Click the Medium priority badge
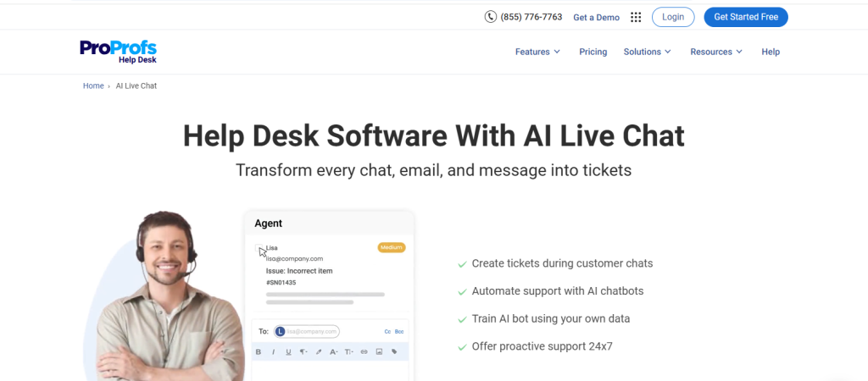Viewport: 868px width, 381px height. pos(392,247)
